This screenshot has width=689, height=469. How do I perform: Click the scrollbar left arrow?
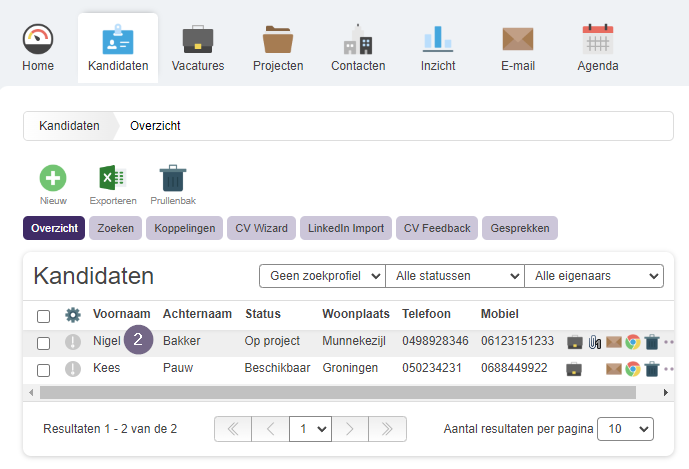point(31,393)
